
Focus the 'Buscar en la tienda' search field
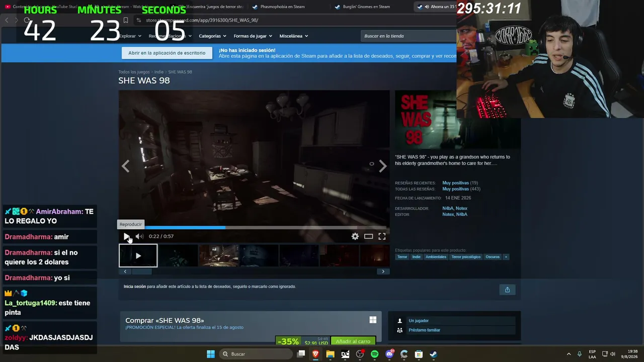click(409, 36)
